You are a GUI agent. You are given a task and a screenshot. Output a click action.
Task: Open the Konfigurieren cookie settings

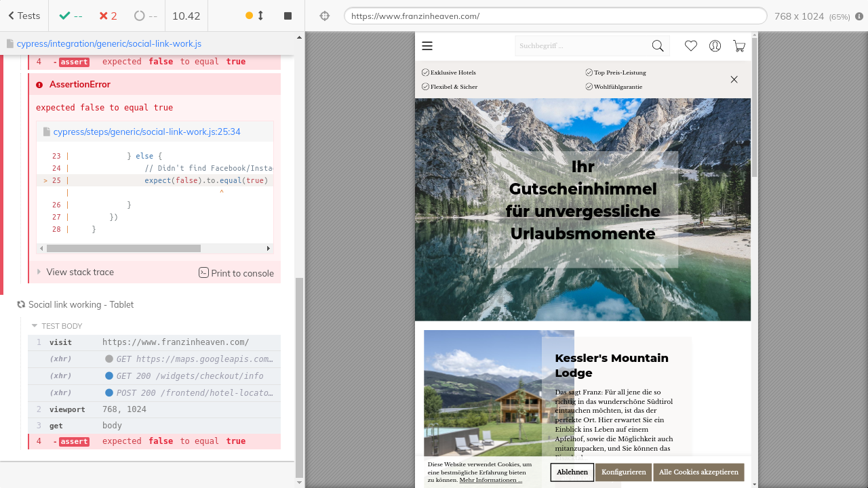[623, 472]
